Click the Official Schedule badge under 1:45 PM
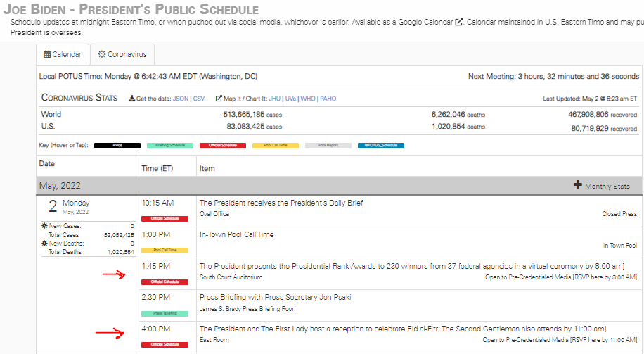Viewport: 644px width, 354px height. (x=165, y=282)
